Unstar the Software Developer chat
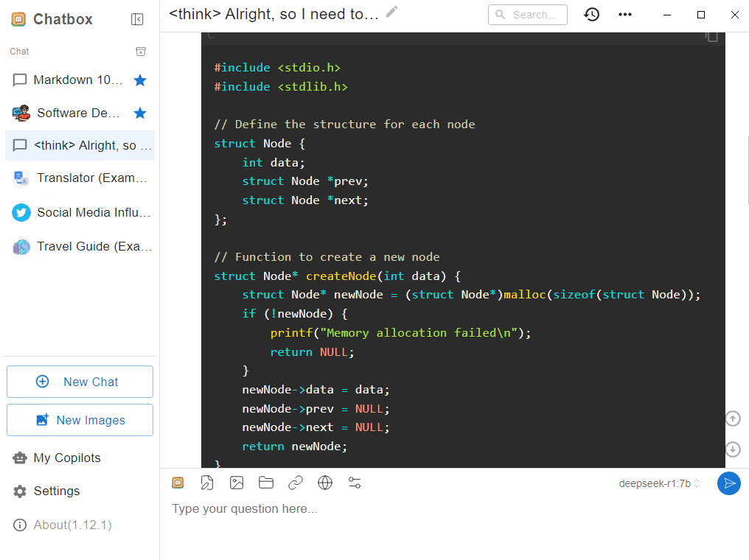The image size is (749, 560). click(x=140, y=113)
